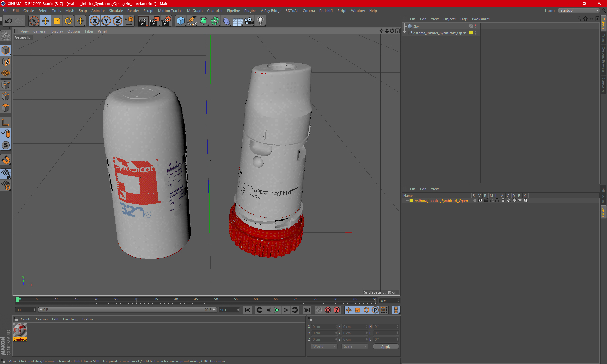Go to start of animation
The image size is (607, 364).
(x=248, y=310)
